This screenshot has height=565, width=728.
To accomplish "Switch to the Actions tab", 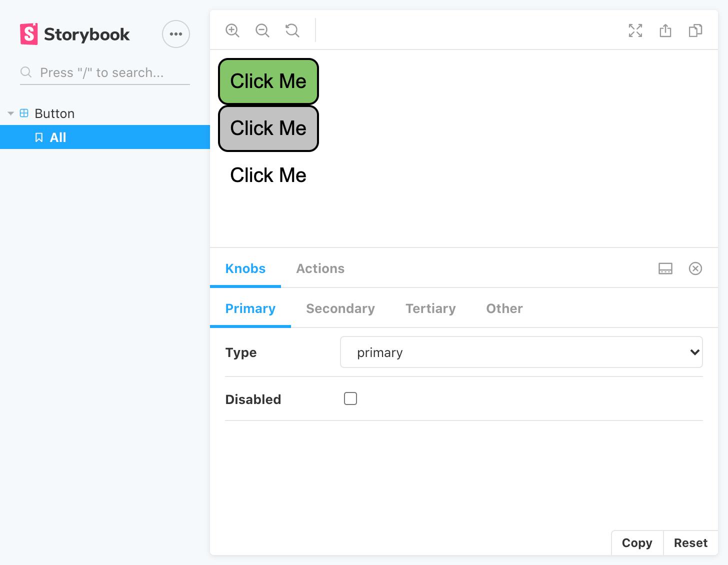I will tap(320, 268).
